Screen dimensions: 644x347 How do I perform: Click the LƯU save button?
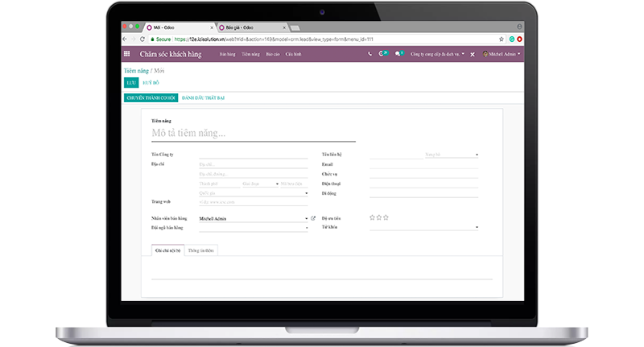[131, 82]
